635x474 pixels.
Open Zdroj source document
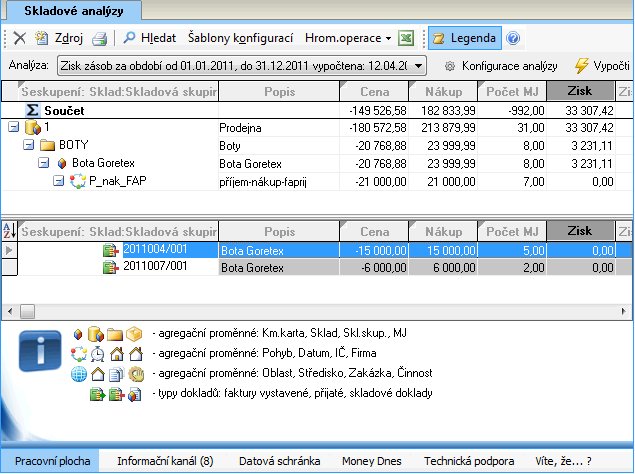(60, 38)
